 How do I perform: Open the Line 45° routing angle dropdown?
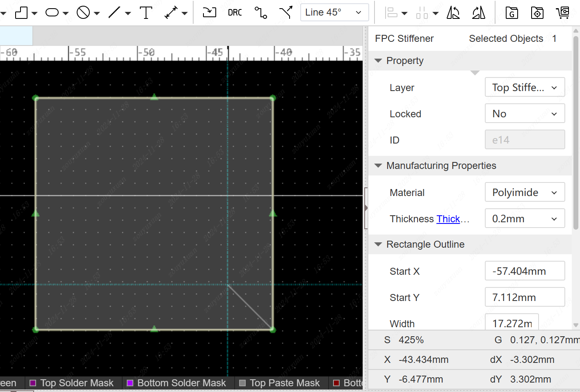(334, 12)
